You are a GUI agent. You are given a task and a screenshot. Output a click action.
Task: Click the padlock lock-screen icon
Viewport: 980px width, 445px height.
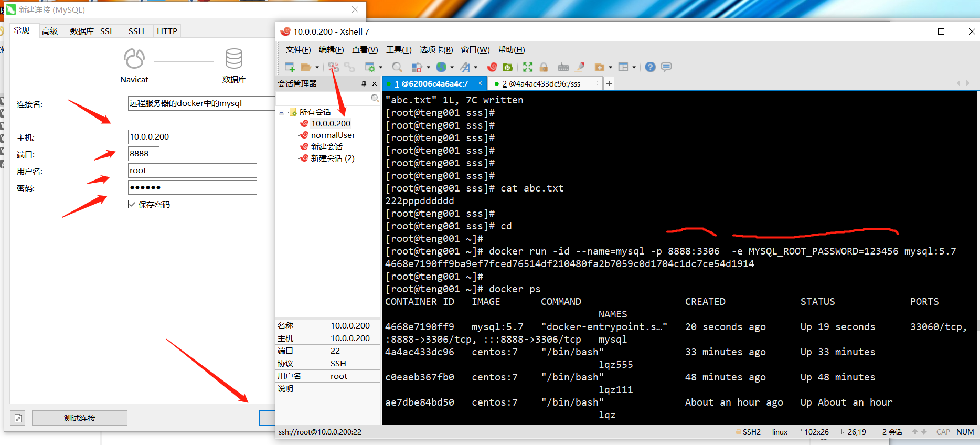[544, 67]
